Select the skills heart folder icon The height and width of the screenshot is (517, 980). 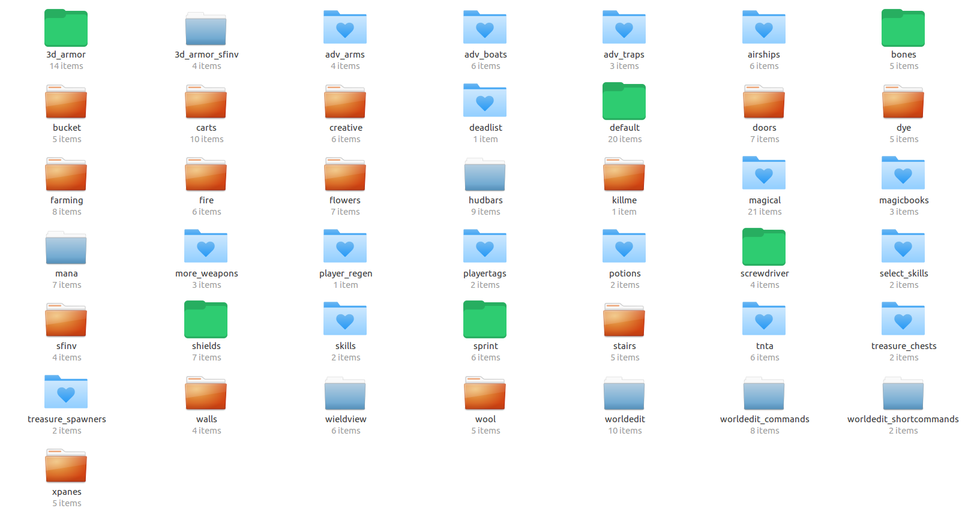tap(345, 318)
